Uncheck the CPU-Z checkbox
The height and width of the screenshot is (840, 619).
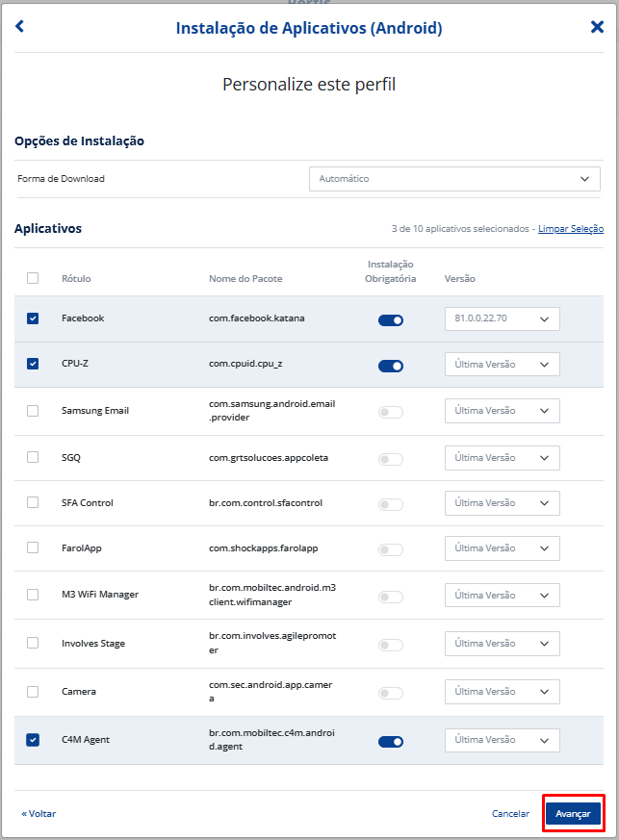pos(33,364)
